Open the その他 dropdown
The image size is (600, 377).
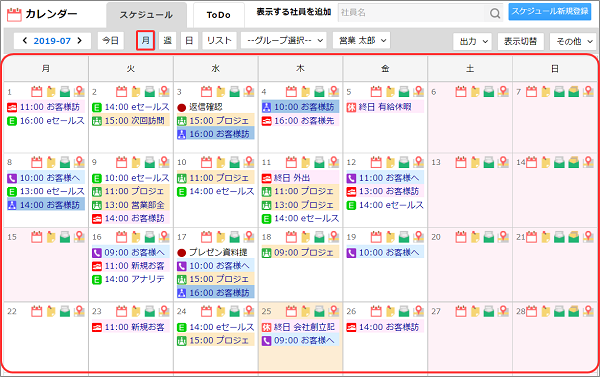pos(573,41)
